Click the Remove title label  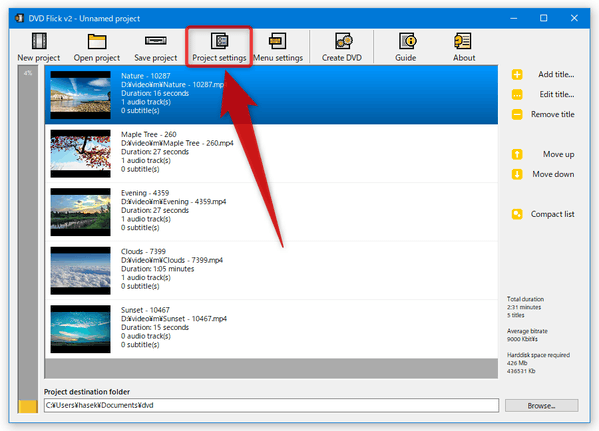pyautogui.click(x=552, y=114)
